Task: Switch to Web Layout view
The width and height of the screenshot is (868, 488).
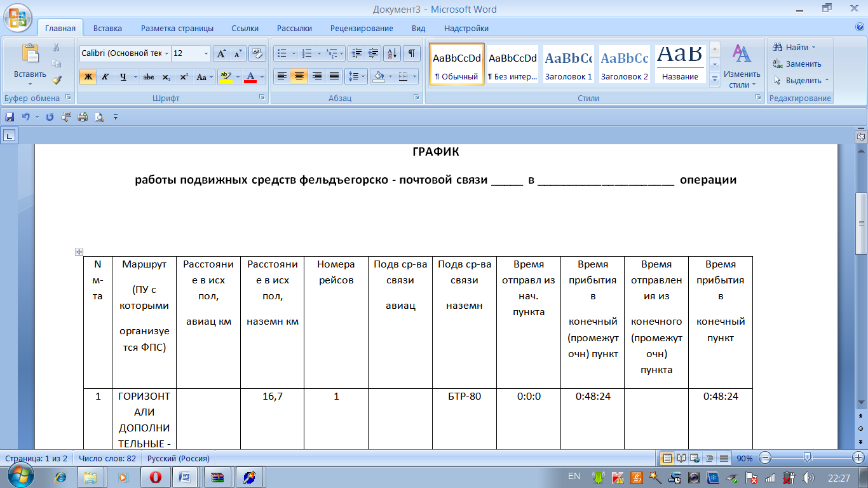Action: pyautogui.click(x=695, y=458)
